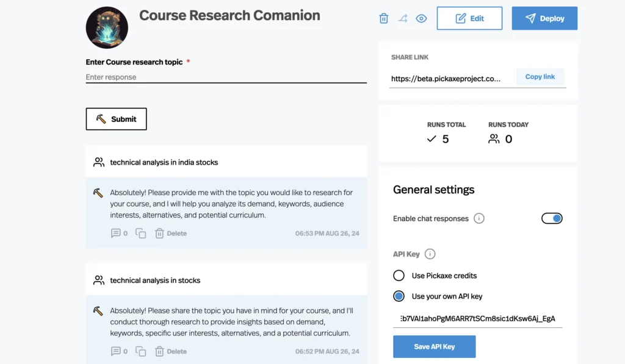Toggle Enable chat responses switch

click(552, 218)
